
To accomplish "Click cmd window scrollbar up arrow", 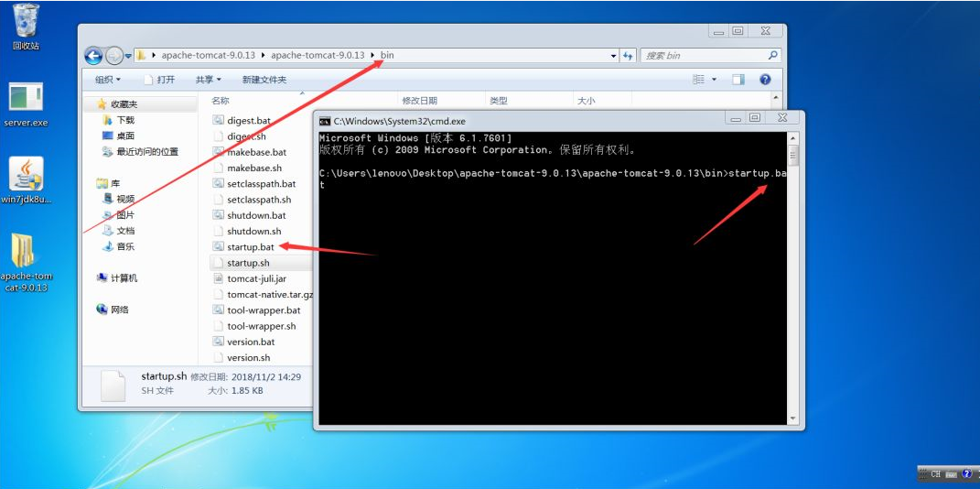I will pyautogui.click(x=793, y=138).
